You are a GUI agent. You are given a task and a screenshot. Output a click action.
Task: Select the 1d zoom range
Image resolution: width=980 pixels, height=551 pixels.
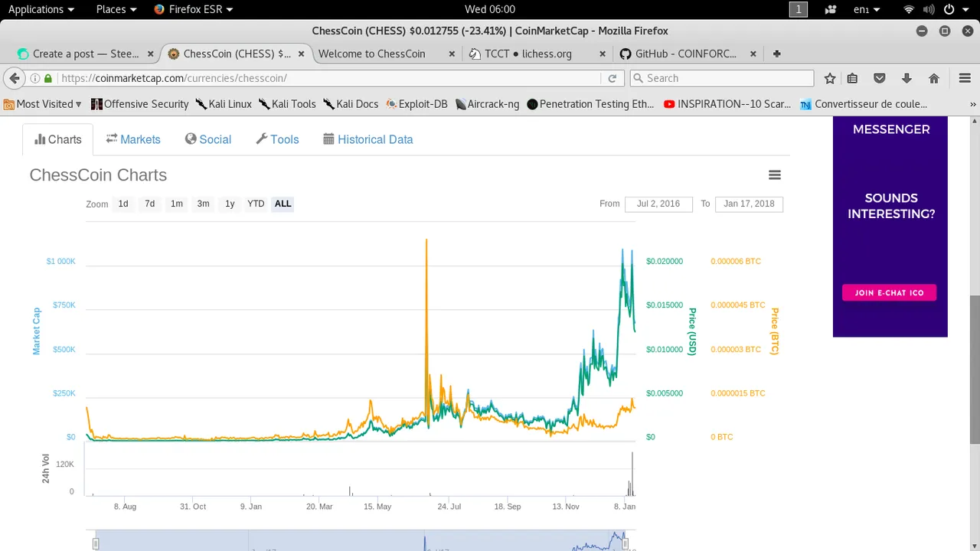tap(123, 204)
